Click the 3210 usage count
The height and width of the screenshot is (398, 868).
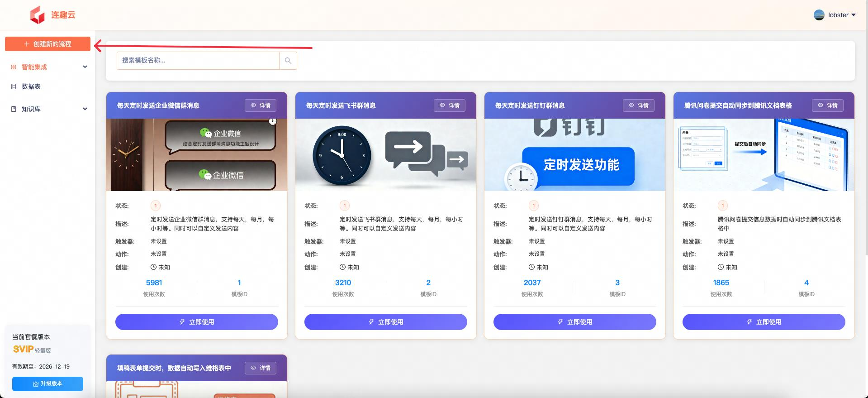(x=343, y=283)
